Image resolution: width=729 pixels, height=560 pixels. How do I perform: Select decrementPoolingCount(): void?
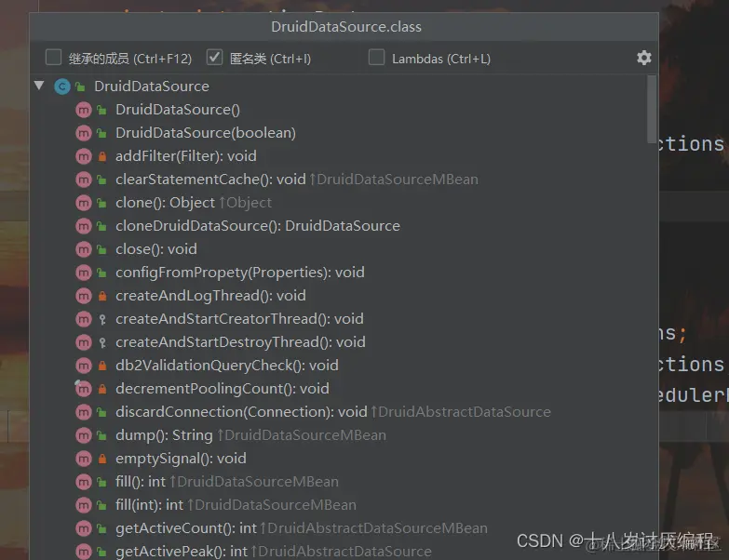pyautogui.click(x=223, y=388)
